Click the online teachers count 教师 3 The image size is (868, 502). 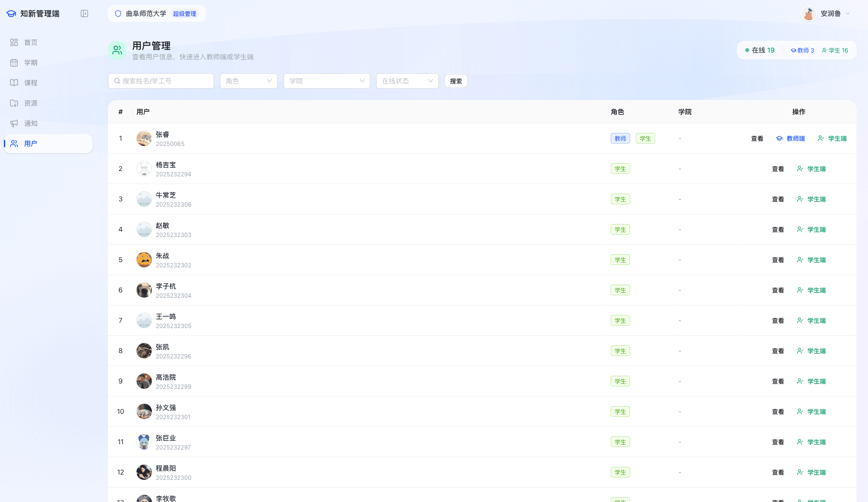click(802, 51)
